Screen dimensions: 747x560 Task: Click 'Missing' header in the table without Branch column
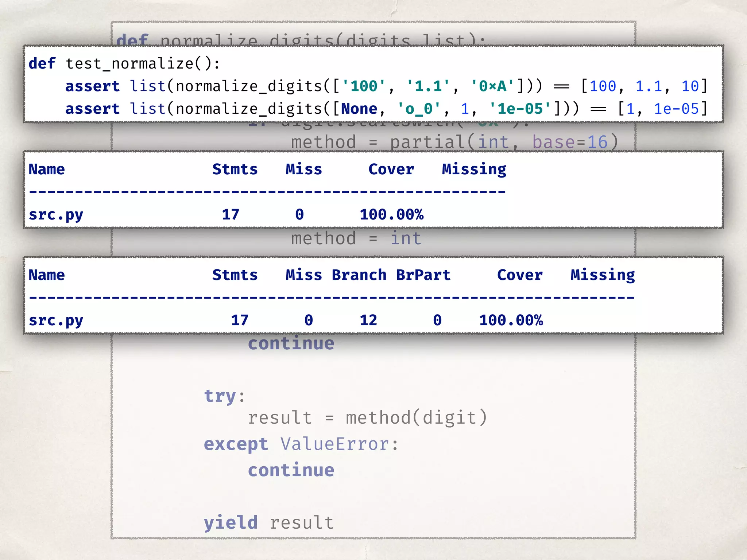coord(474,170)
